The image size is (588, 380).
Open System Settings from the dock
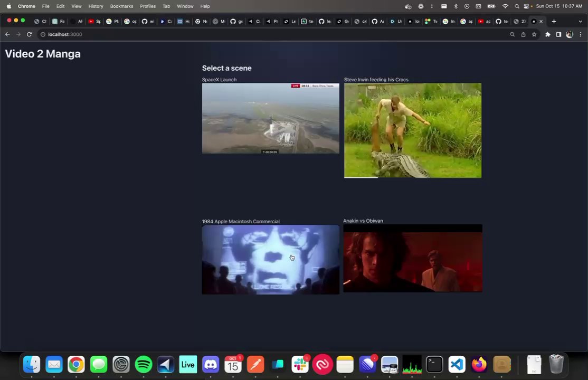[x=121, y=364]
